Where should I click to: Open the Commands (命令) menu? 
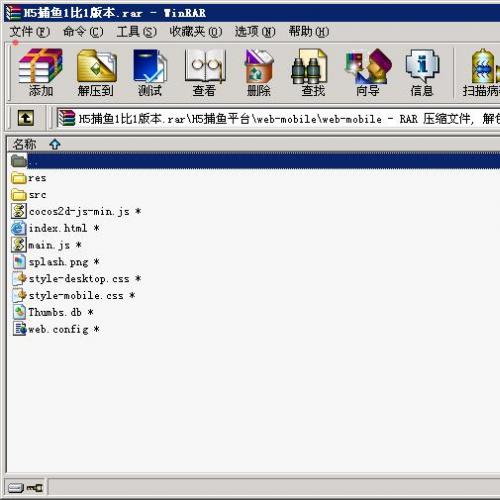coord(83,32)
